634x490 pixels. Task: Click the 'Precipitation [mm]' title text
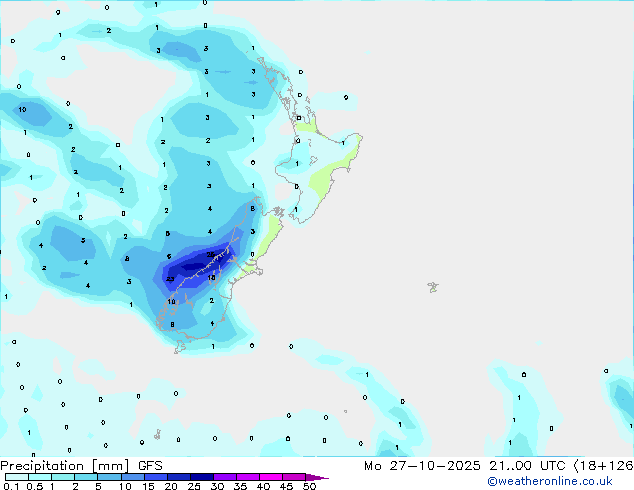pyautogui.click(x=65, y=466)
